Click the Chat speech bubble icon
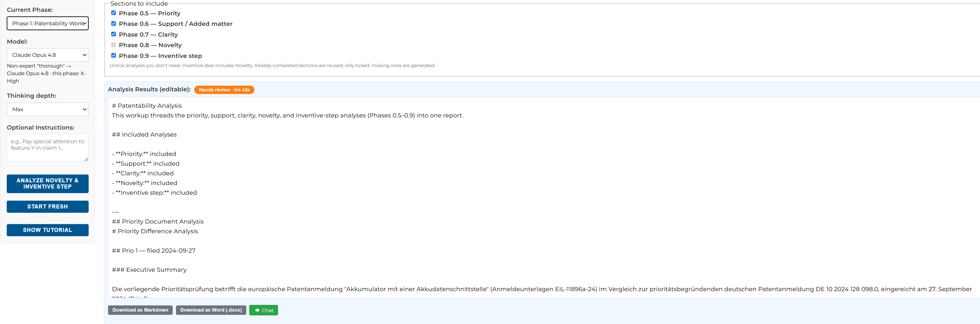The image size is (980, 324). [257, 310]
